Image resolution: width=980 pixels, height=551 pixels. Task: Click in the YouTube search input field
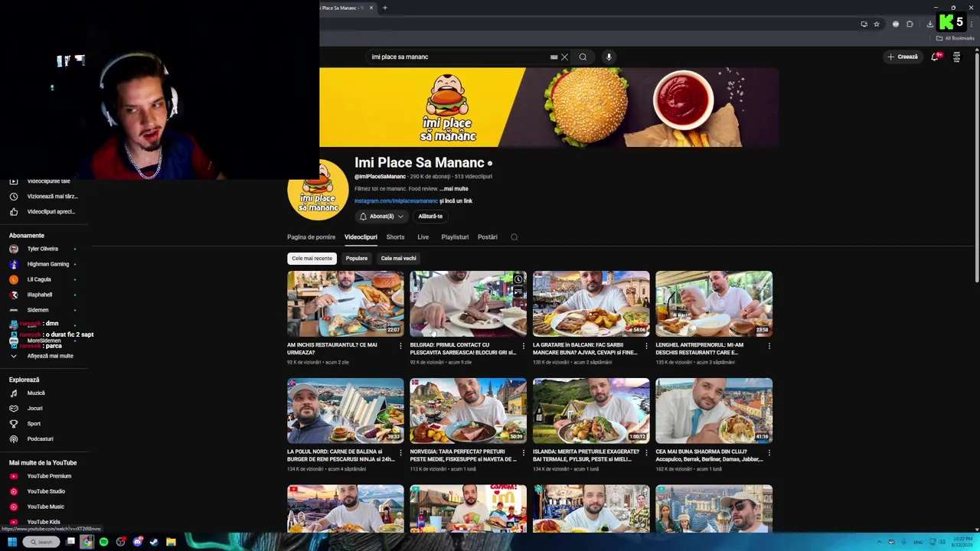point(458,57)
